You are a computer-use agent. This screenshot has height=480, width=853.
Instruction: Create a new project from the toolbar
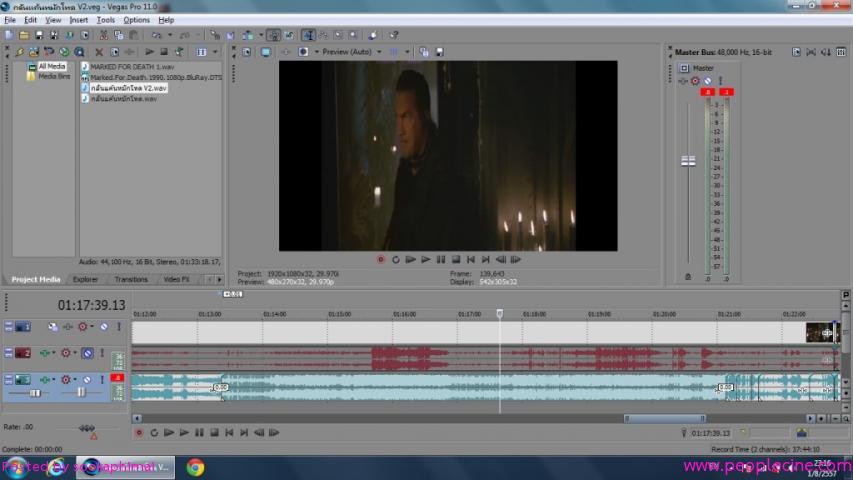pyautogui.click(x=9, y=35)
